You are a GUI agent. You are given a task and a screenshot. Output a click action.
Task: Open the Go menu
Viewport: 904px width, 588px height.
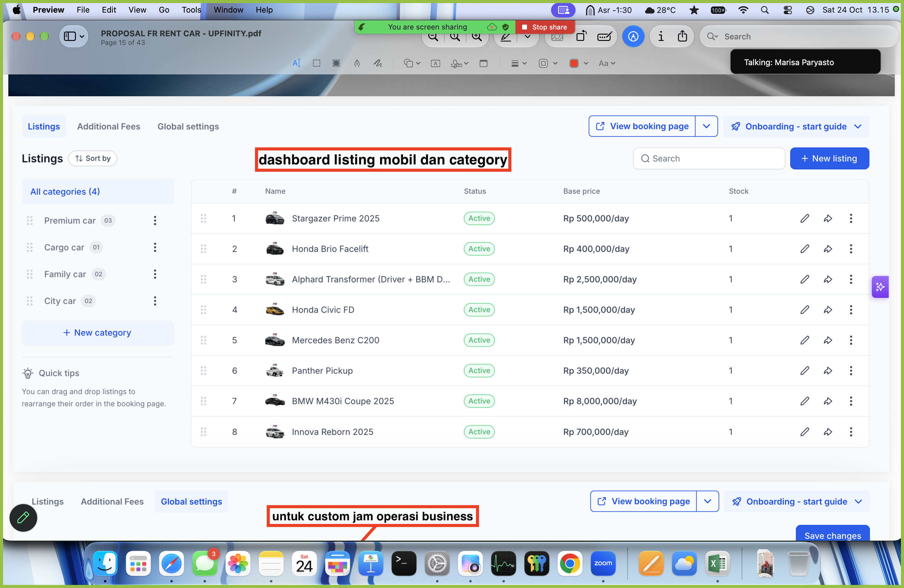tap(164, 10)
